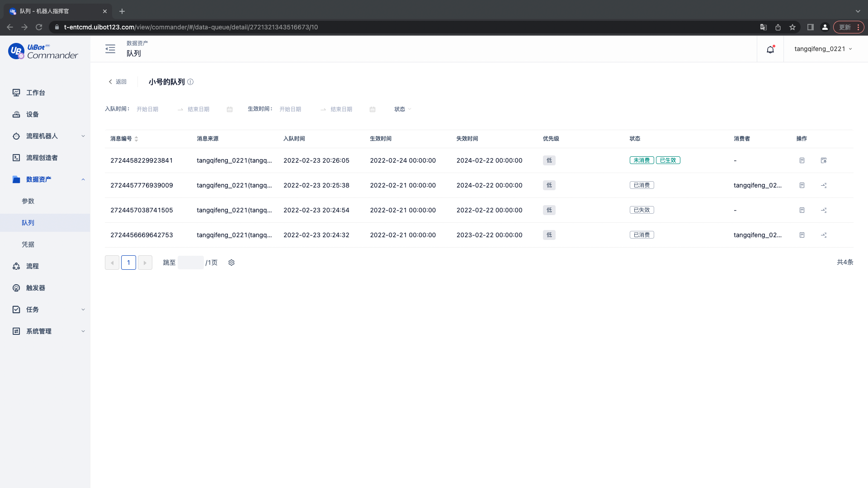Click 入队时间 结束日期 field
The height and width of the screenshot is (488, 868).
pos(204,109)
